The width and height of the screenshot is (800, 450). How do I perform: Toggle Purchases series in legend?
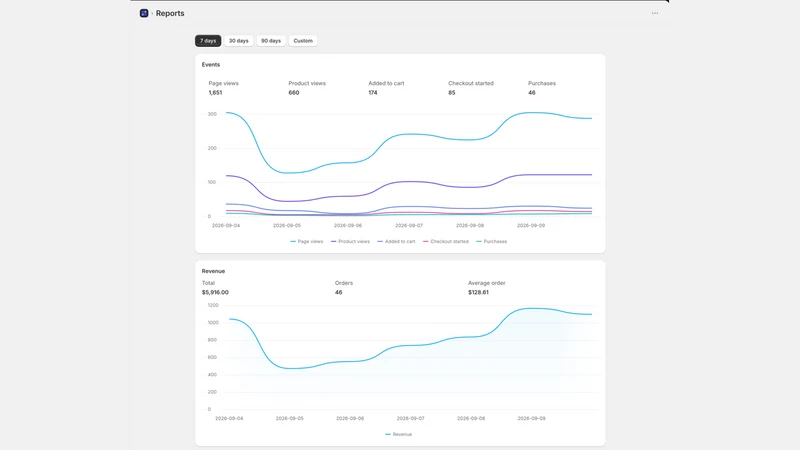[491, 241]
